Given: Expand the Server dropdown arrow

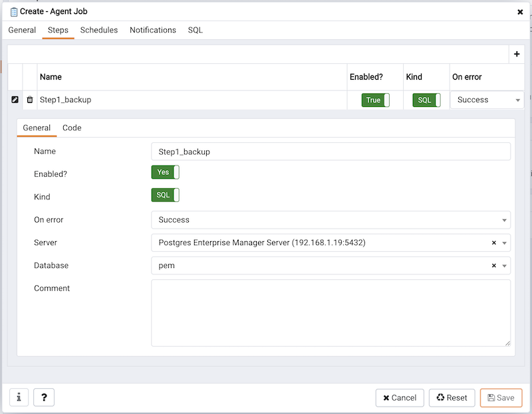Looking at the screenshot, I should (x=505, y=243).
